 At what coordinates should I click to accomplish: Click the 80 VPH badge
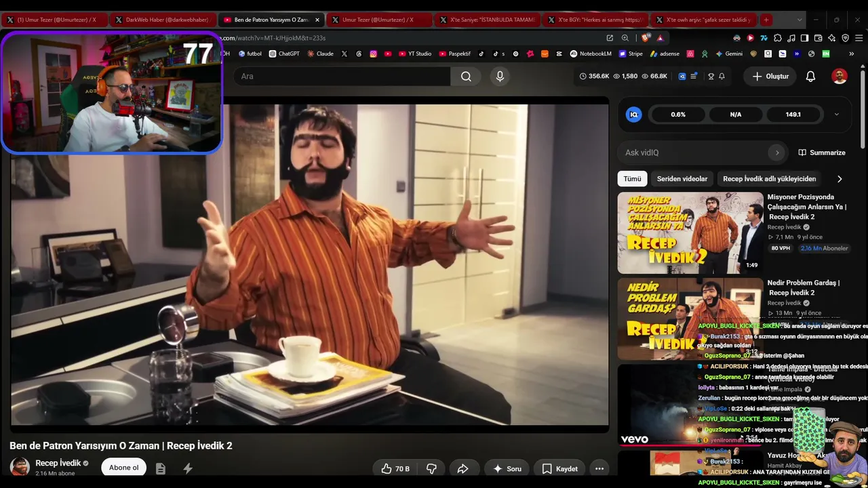coord(781,248)
